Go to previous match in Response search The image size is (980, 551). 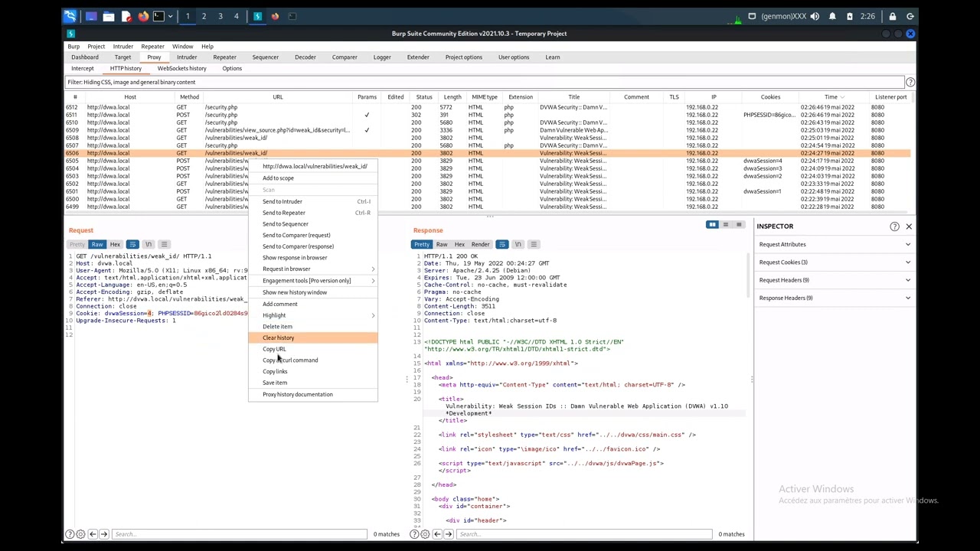coord(437,534)
